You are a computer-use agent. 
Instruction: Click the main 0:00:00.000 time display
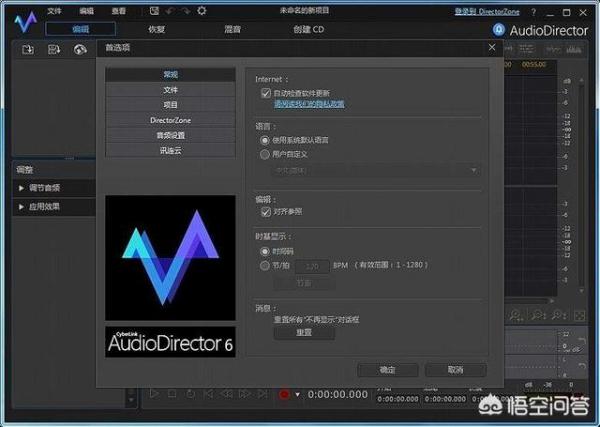click(x=338, y=394)
